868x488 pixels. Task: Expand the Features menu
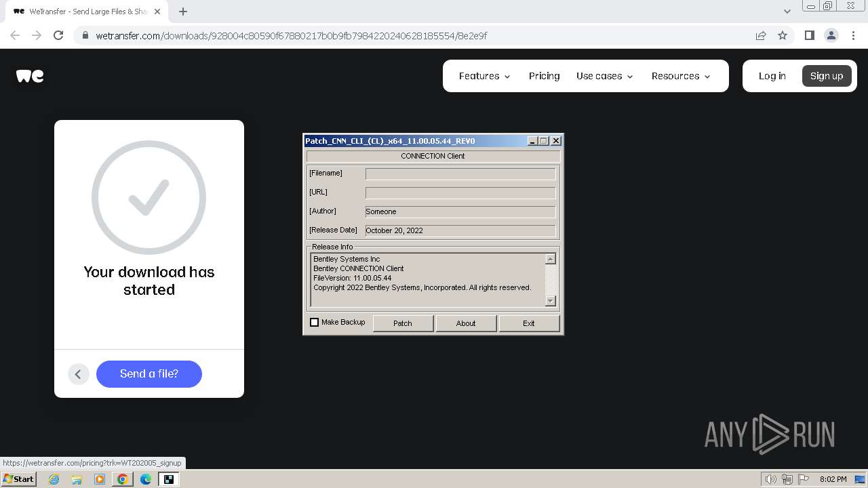[x=484, y=76]
